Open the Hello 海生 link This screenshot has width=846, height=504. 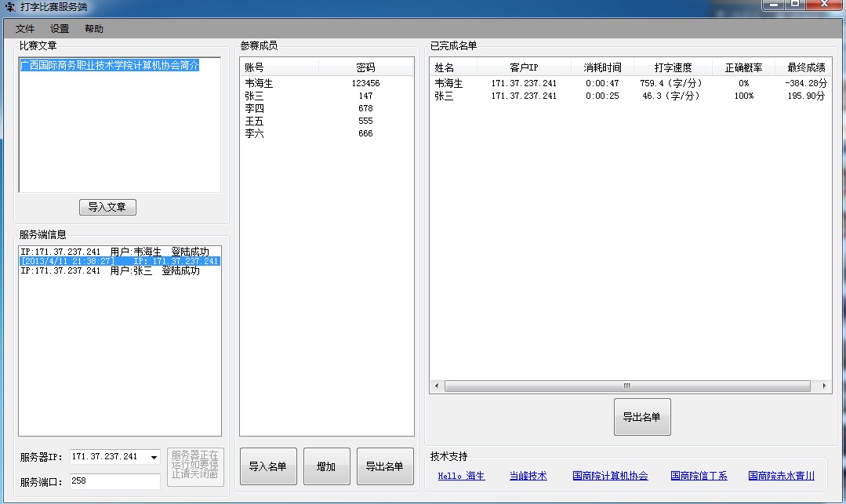coord(461,476)
